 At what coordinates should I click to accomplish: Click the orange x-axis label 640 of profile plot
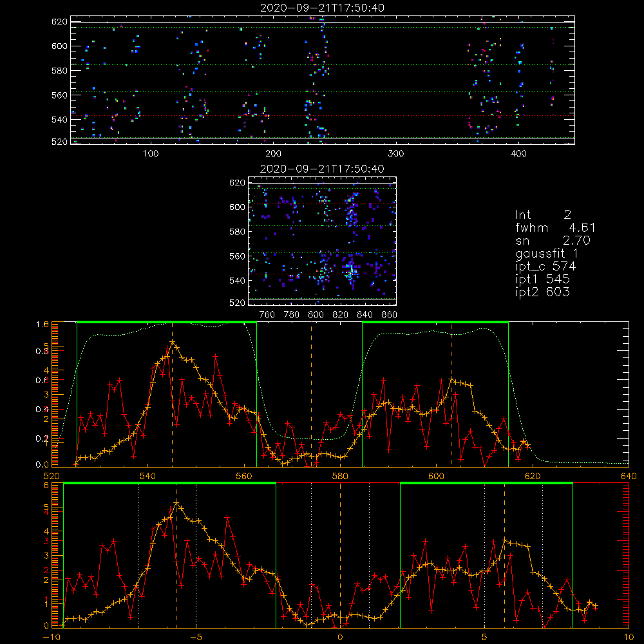tap(629, 477)
